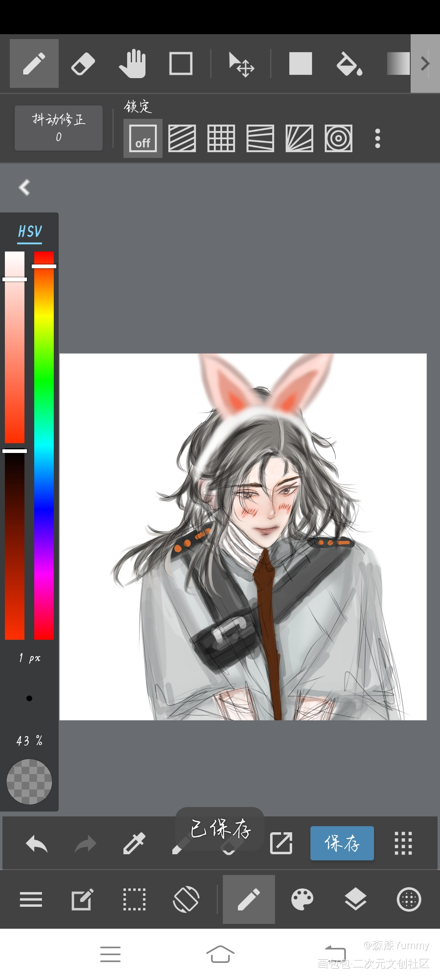Open the hamburger main menu
Viewport: 440px width, 980px height.
pos(31,899)
